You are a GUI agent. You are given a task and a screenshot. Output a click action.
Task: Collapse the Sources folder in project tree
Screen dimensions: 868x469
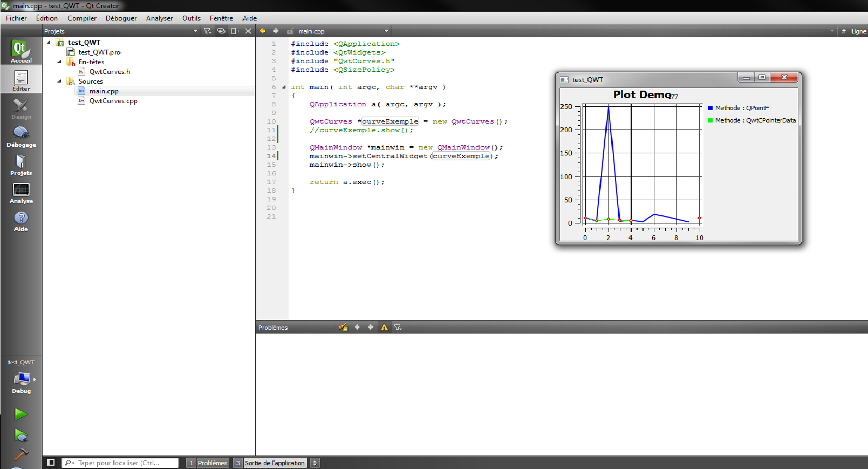click(59, 81)
